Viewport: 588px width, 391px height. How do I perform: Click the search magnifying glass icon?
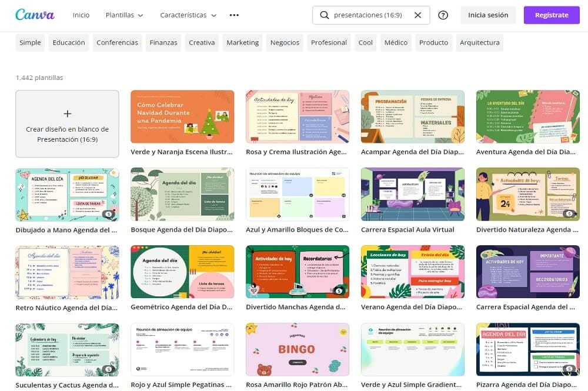pyautogui.click(x=325, y=15)
